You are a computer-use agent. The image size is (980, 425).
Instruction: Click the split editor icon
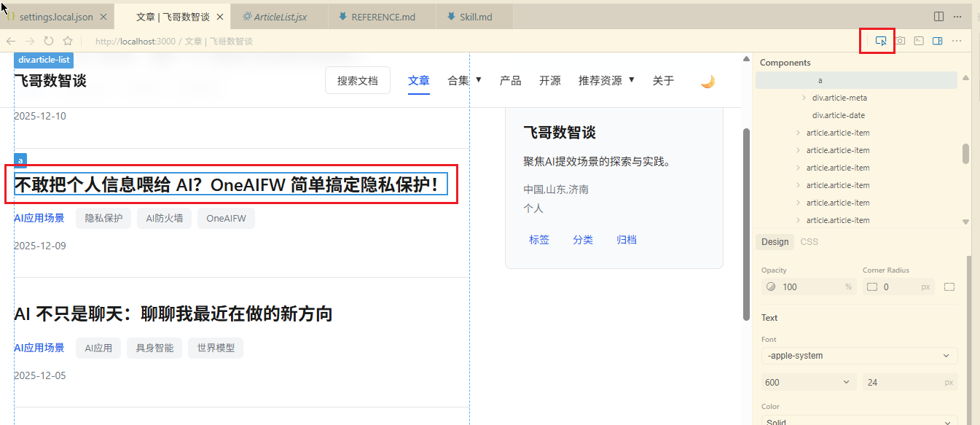pyautogui.click(x=939, y=16)
